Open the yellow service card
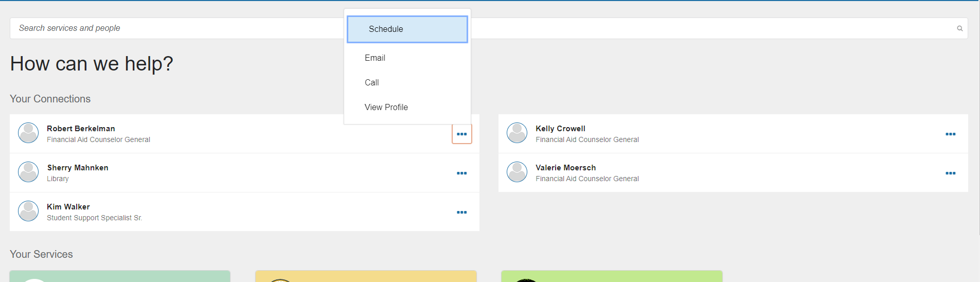980x282 pixels. [x=366, y=276]
